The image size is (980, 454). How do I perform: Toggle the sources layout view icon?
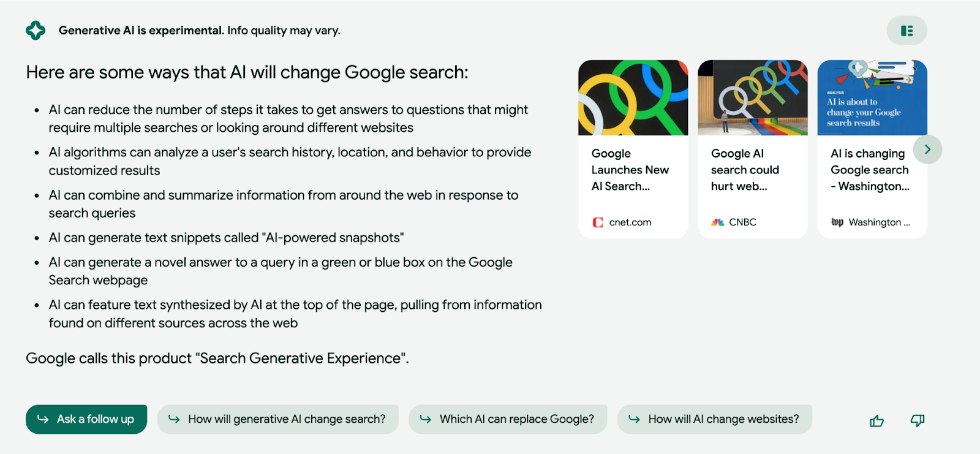click(907, 31)
